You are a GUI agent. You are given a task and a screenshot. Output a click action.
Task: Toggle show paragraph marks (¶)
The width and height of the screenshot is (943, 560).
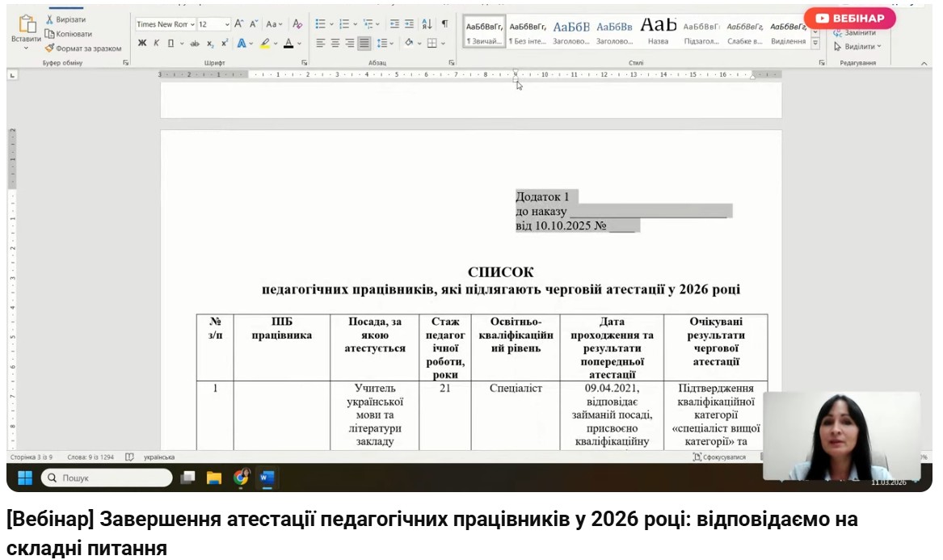[444, 24]
